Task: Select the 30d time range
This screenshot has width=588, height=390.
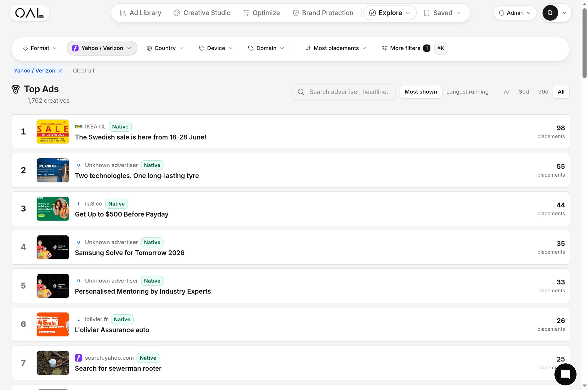Action: tap(524, 92)
